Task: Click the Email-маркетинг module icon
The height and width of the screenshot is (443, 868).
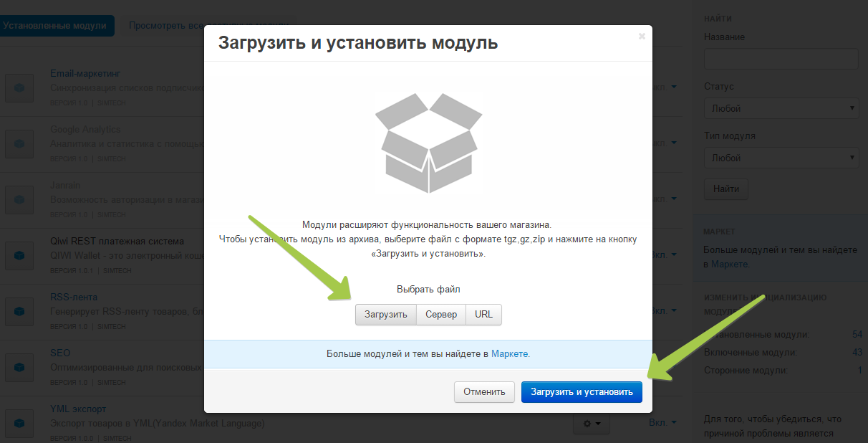Action: 19,87
